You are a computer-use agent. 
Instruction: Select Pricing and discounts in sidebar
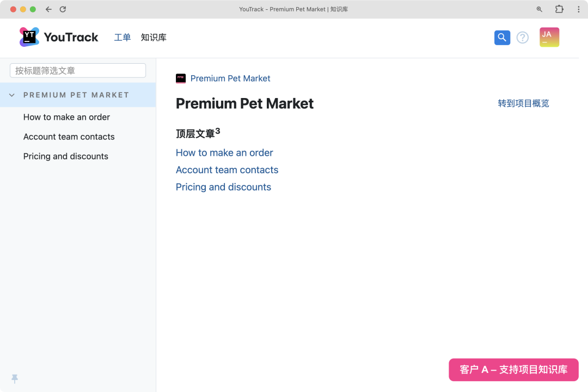66,156
